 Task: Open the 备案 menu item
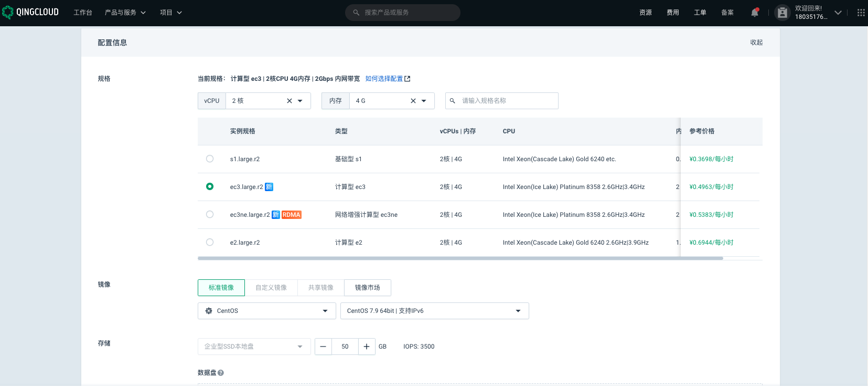727,13
